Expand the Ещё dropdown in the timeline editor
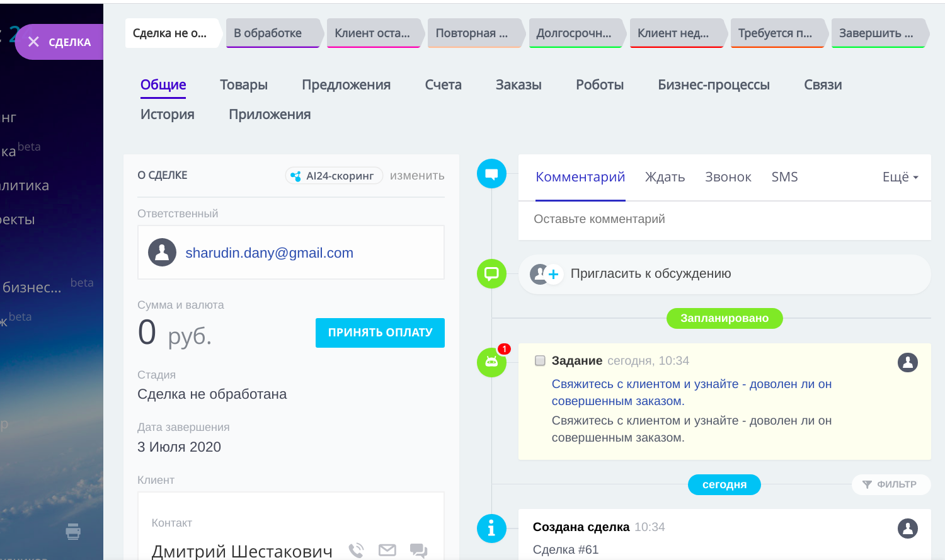945x560 pixels. pos(900,177)
